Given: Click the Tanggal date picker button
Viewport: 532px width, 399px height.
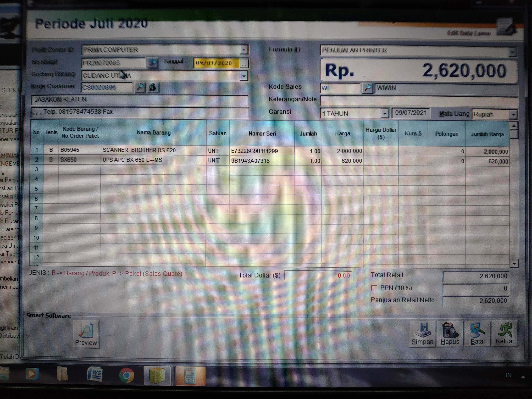Looking at the screenshot, I should click(244, 63).
